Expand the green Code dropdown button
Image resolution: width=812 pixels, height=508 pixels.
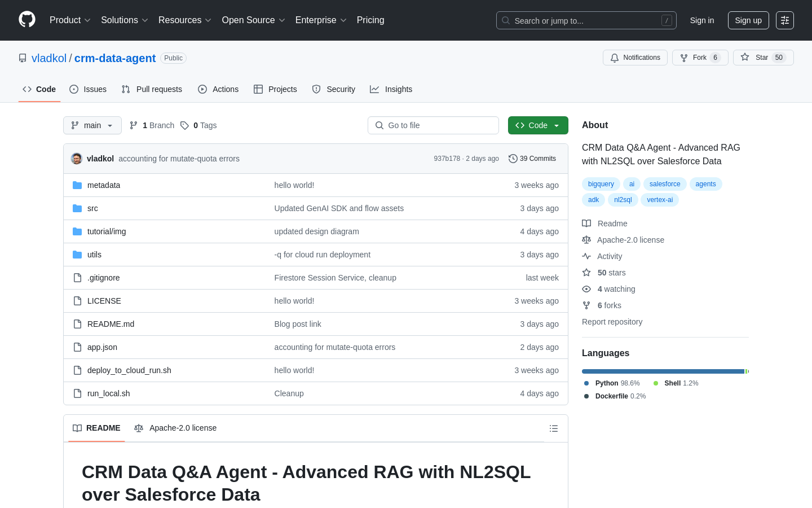click(538, 125)
